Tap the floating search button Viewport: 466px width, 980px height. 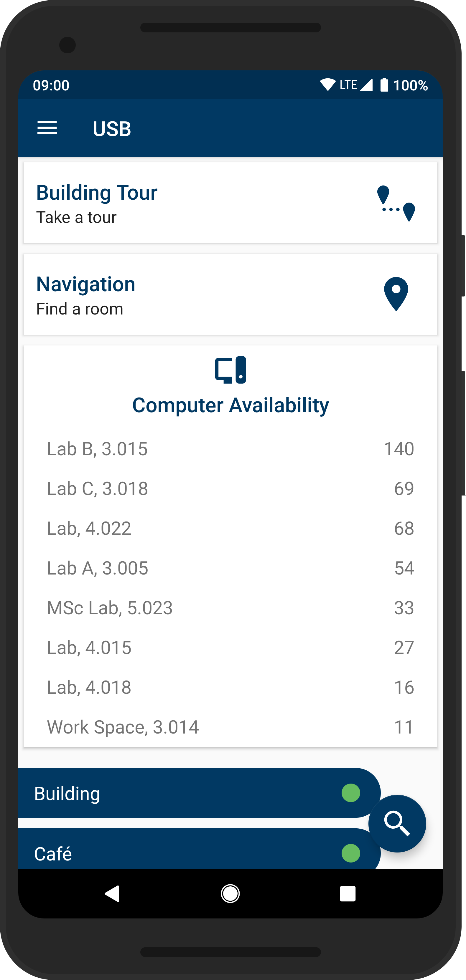pyautogui.click(x=397, y=823)
